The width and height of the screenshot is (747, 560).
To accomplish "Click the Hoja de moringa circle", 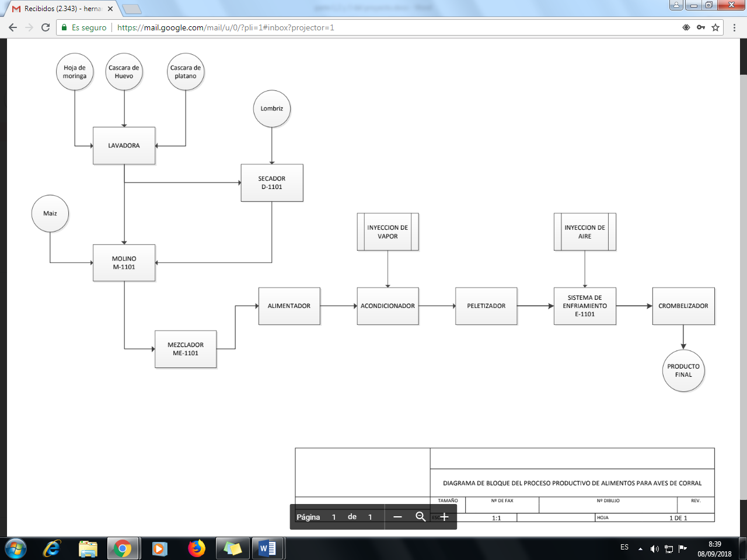I will coord(75,72).
